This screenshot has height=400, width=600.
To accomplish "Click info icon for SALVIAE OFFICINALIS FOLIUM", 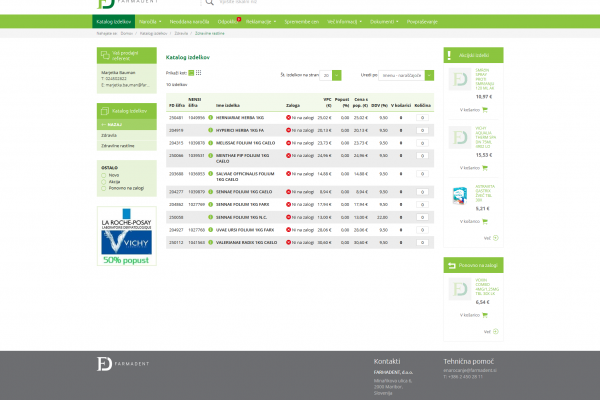I will click(x=210, y=174).
